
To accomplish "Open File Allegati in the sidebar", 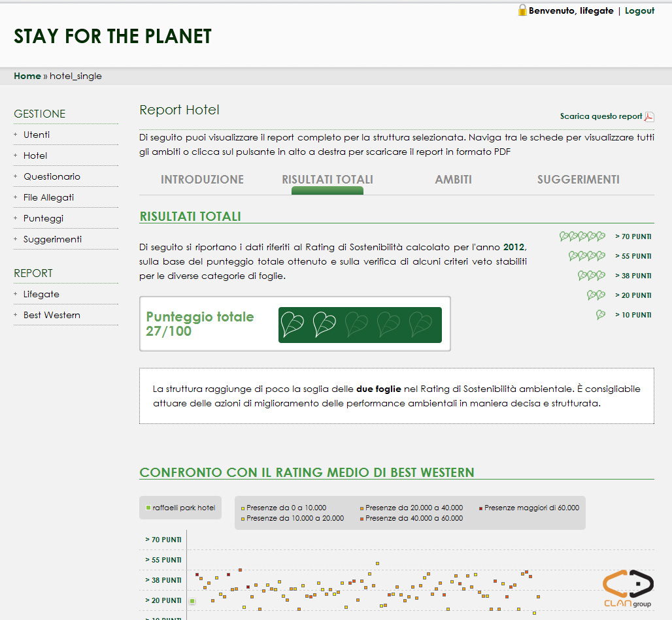I will (x=48, y=197).
